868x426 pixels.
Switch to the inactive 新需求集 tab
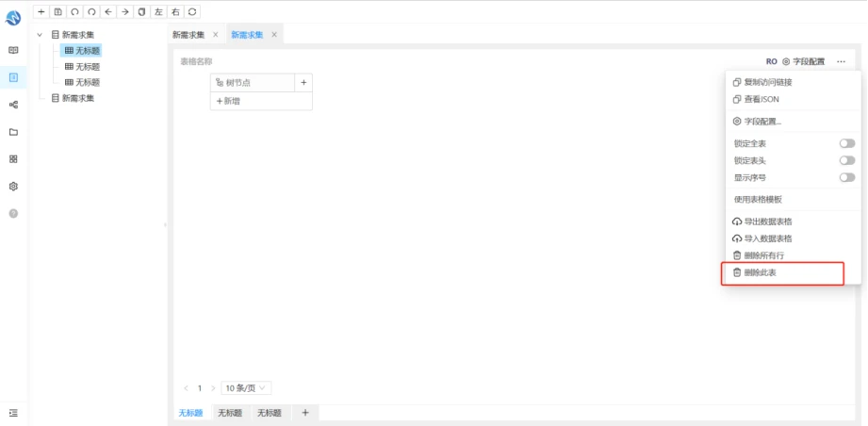[x=188, y=35]
